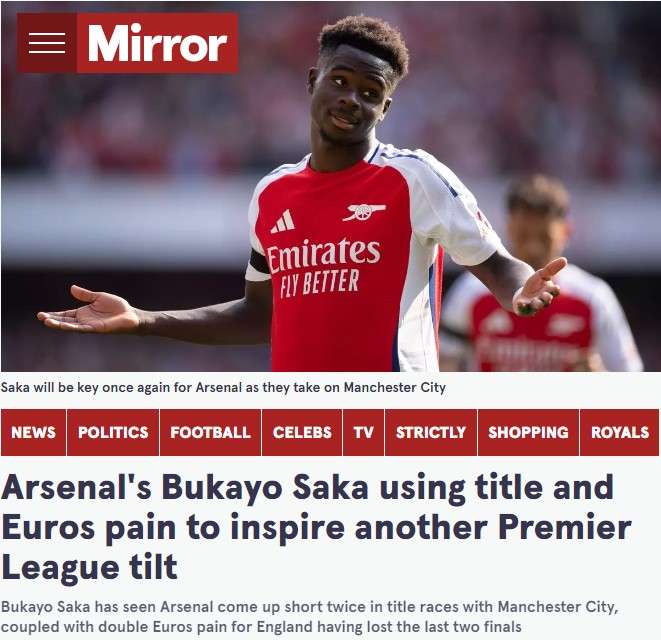
Task: Go to the Politics section
Action: pyautogui.click(x=113, y=432)
